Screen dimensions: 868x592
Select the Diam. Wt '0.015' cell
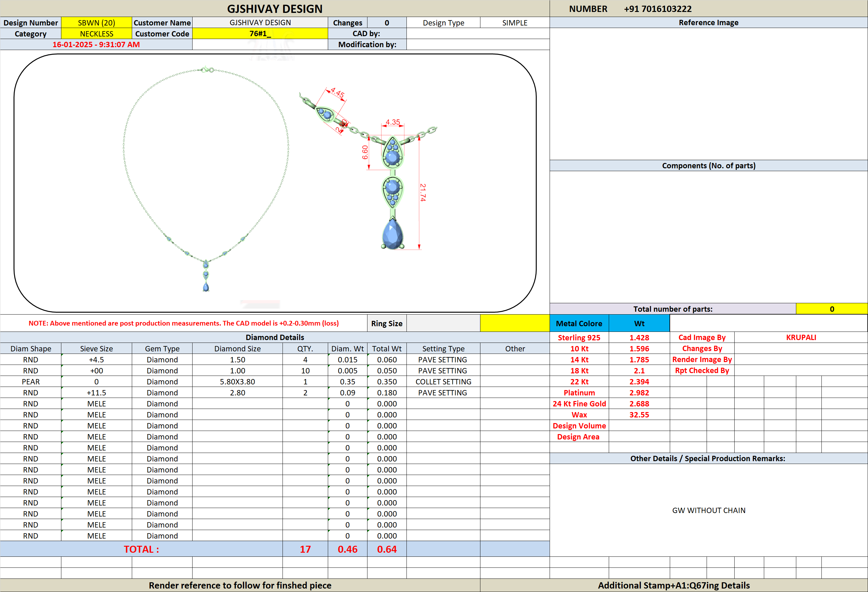[x=347, y=359]
